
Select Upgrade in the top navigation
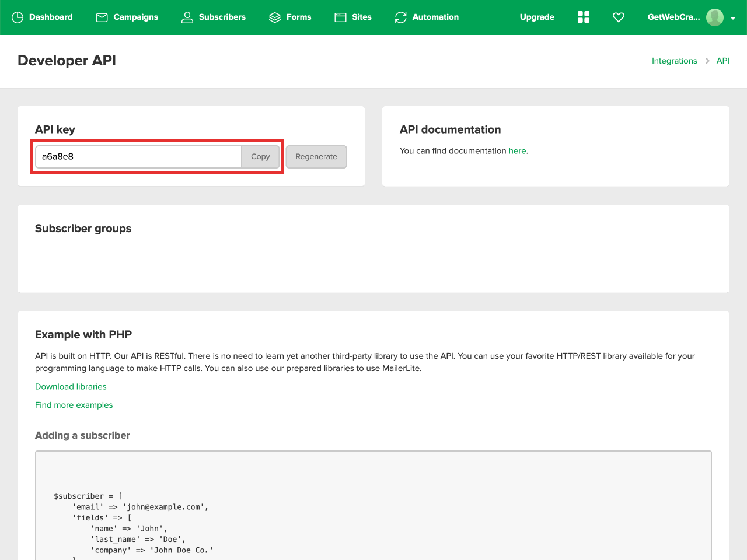pyautogui.click(x=537, y=17)
